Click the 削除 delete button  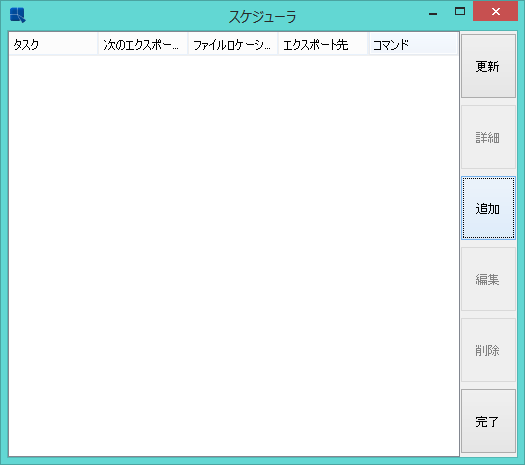(x=488, y=350)
